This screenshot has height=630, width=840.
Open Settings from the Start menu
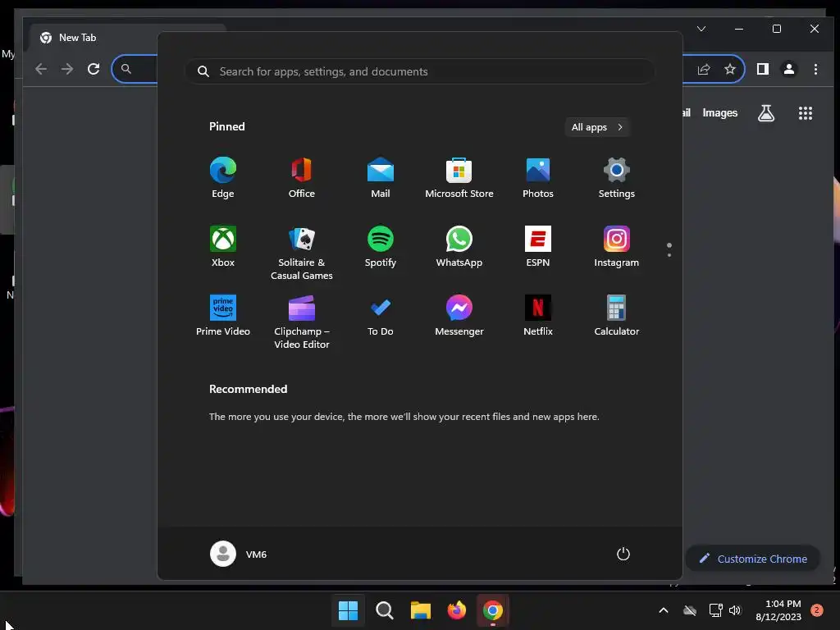pyautogui.click(x=617, y=178)
